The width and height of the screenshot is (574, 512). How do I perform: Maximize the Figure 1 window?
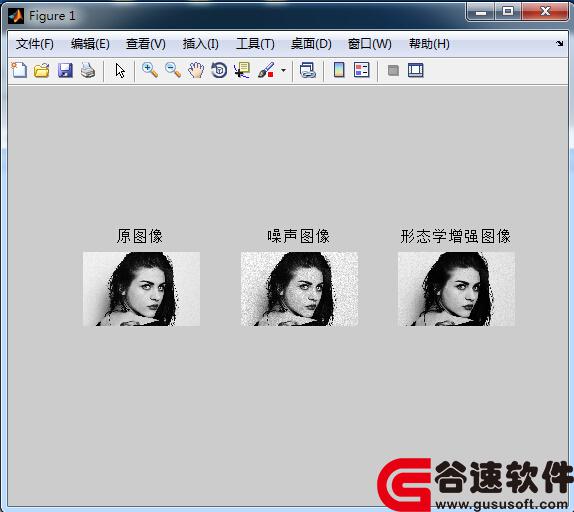(x=508, y=12)
